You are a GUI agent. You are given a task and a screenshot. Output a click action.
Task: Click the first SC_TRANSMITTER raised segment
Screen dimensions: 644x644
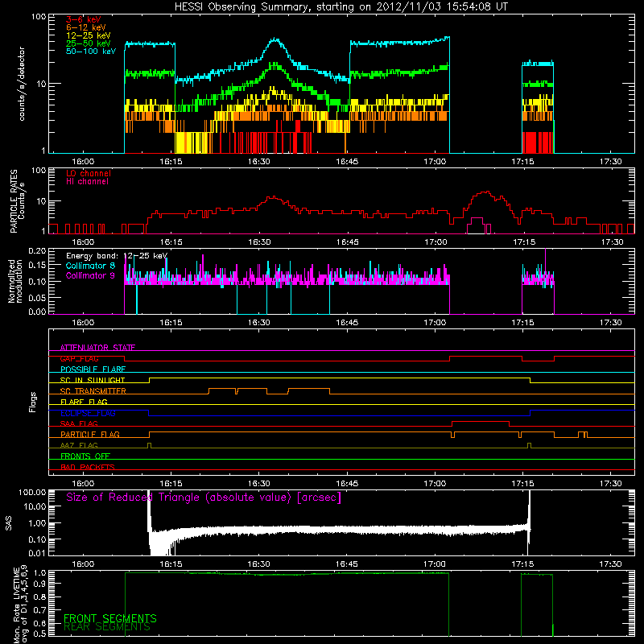pyautogui.click(x=222, y=389)
